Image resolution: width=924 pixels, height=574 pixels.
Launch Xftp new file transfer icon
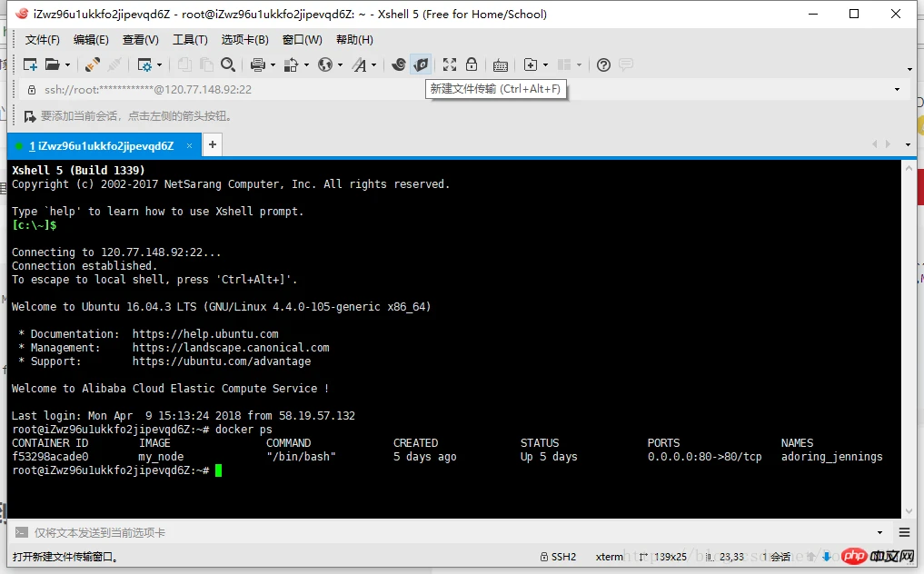tap(421, 64)
